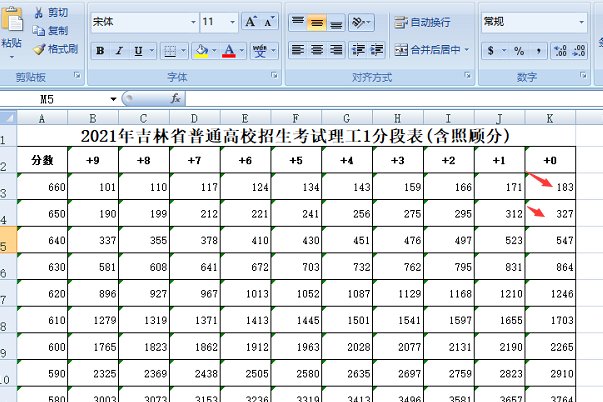Image resolution: width=603 pixels, height=402 pixels.
Task: Select Align Text Right icon
Action: (x=336, y=50)
